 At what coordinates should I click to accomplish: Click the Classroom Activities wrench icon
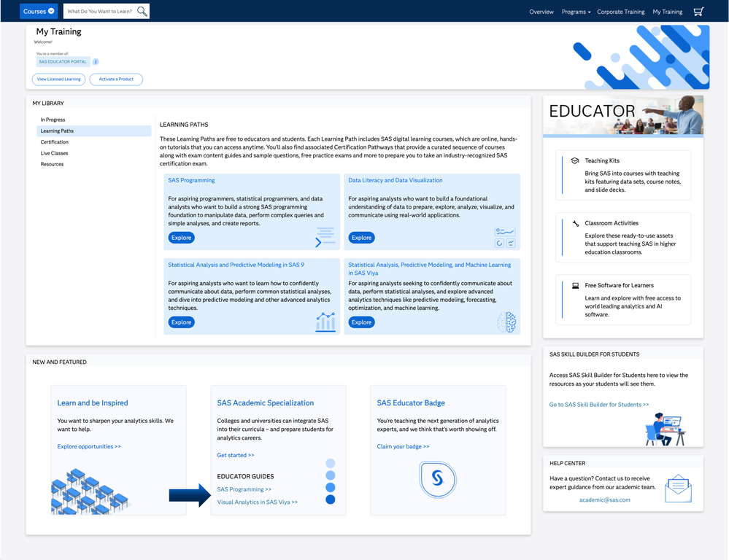[x=575, y=223]
